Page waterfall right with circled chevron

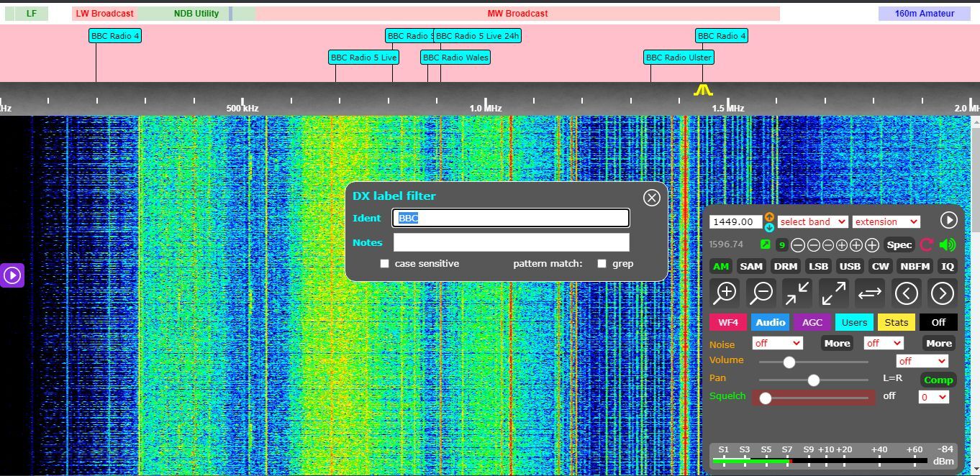[942, 293]
